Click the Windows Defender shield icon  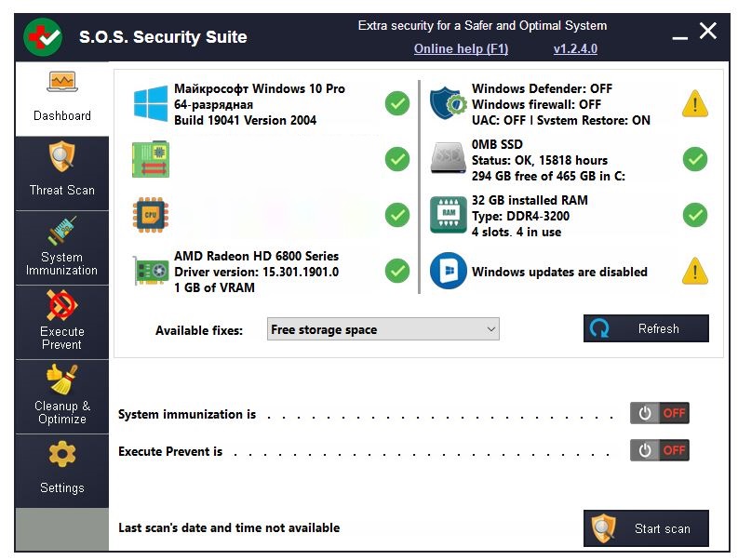(448, 103)
